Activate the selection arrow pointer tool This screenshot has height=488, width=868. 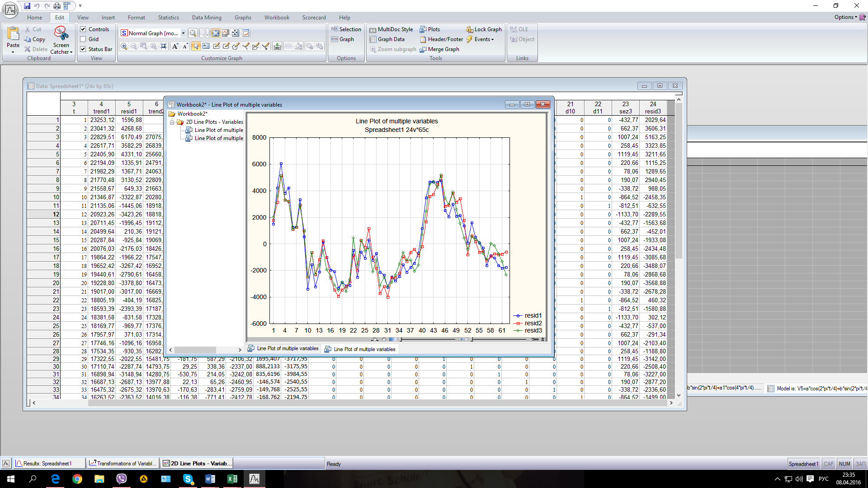(196, 46)
